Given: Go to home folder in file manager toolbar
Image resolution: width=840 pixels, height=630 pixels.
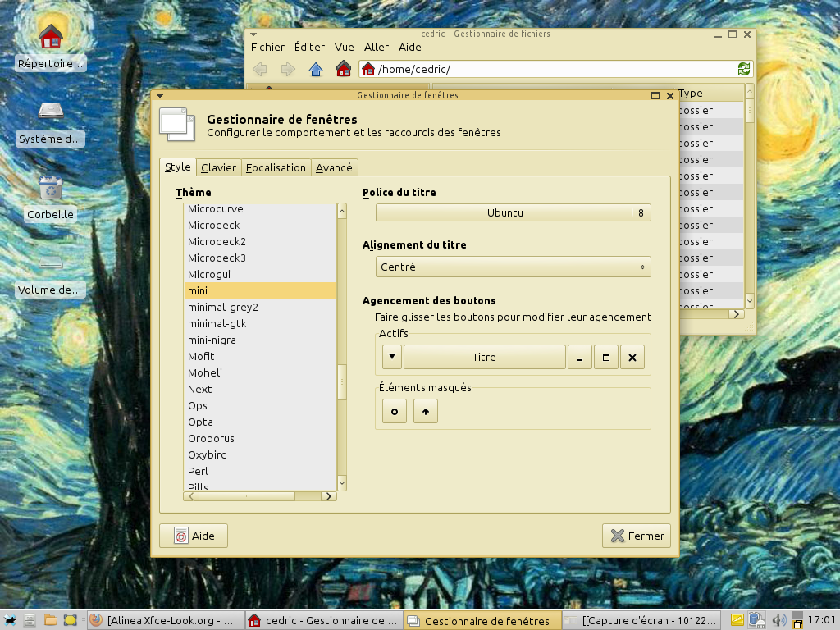Looking at the screenshot, I should click(x=344, y=69).
